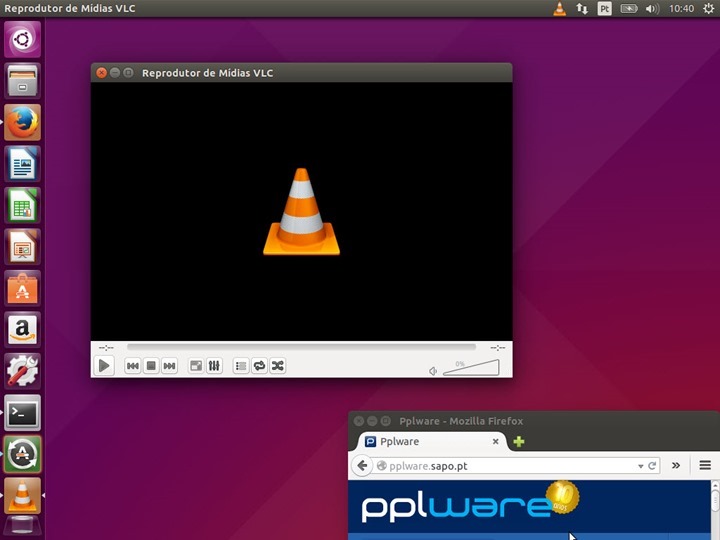Show the VLC playlist
This screenshot has width=720, height=540.
click(241, 366)
